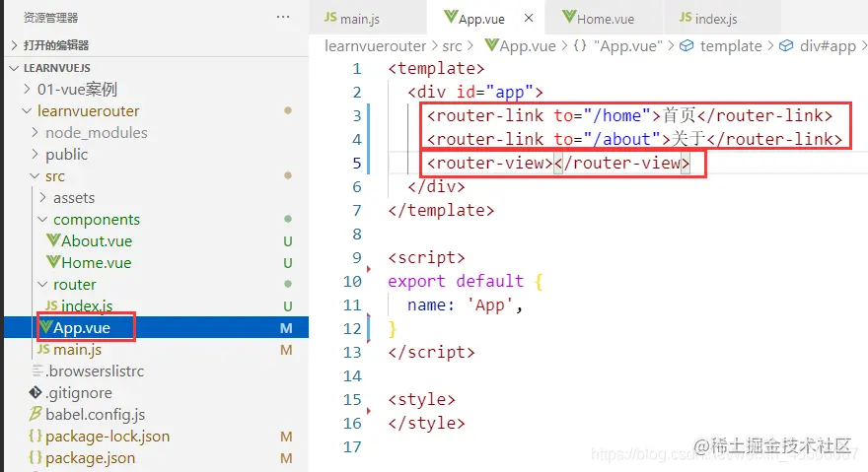Screen dimensions: 868x472
Task: Open the explorer more actions ellipsis
Action: [283, 17]
